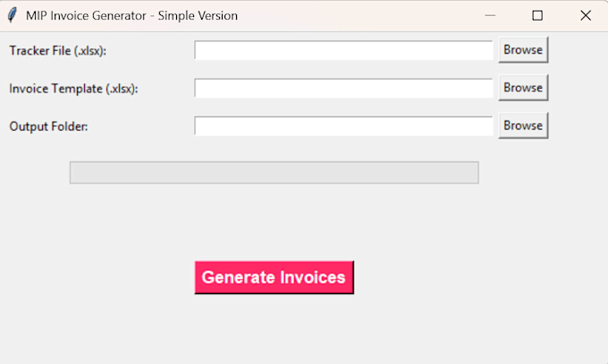This screenshot has width=608, height=364.
Task: Click the 'MIP Invoice Generator' window title text
Action: (86, 15)
